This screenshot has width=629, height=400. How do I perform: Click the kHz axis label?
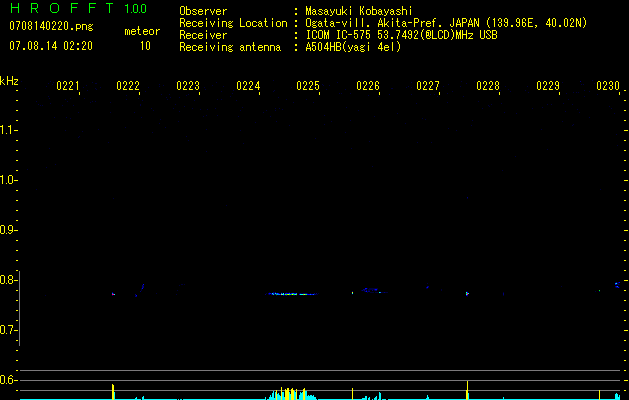[x=9, y=81]
